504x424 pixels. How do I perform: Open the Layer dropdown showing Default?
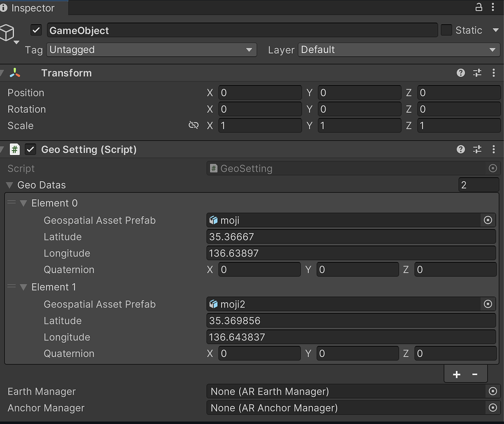click(x=399, y=50)
